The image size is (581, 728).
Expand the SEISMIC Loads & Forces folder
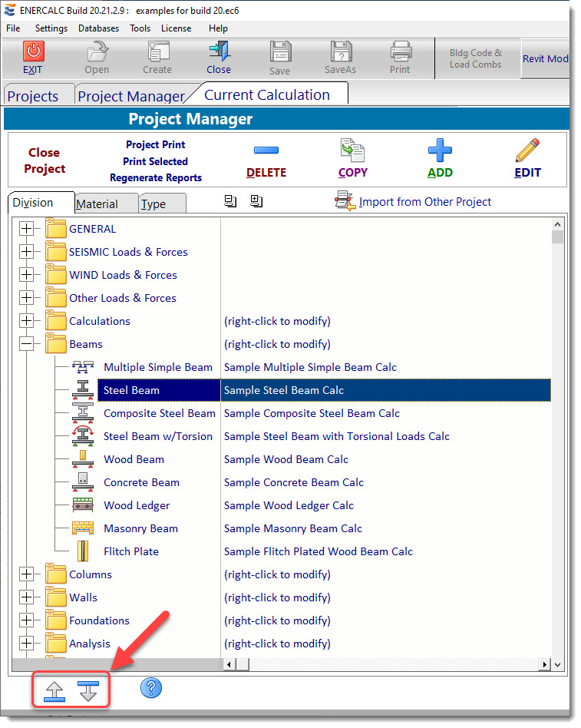click(x=27, y=252)
